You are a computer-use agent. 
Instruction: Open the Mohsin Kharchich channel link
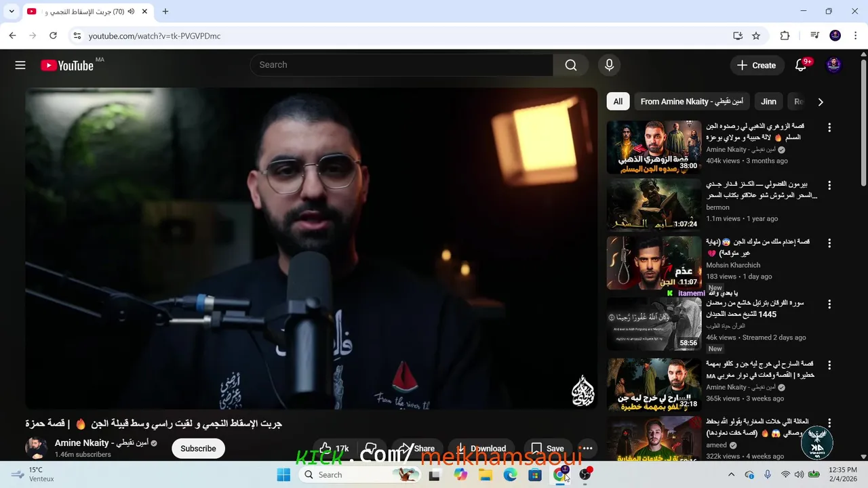(x=733, y=265)
